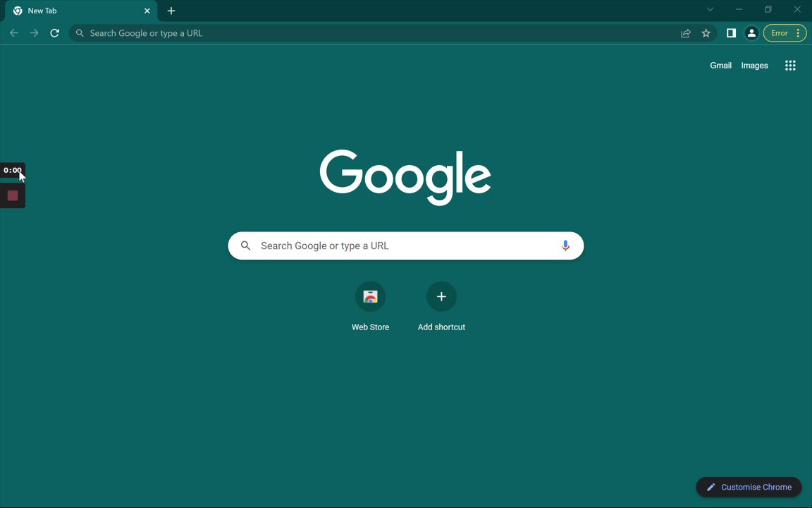
Task: Open the side panel icon
Action: pos(731,33)
